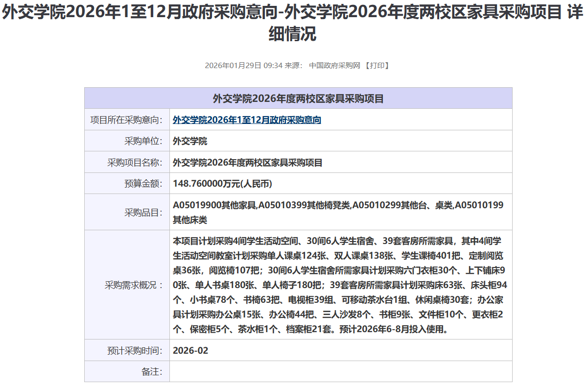
Task: Click the A05019900其他家具 category text
Action: (x=215, y=205)
